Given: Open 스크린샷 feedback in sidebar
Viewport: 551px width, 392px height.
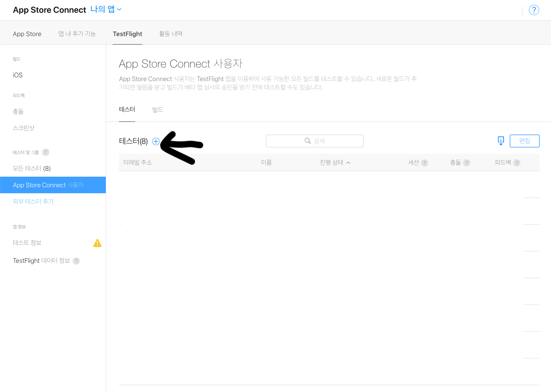Looking at the screenshot, I should (24, 128).
